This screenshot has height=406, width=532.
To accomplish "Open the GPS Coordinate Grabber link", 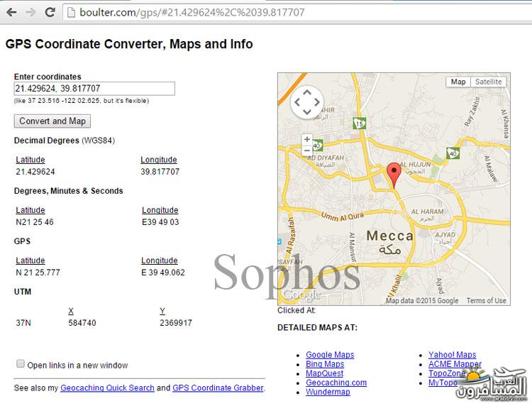I will point(218,388).
